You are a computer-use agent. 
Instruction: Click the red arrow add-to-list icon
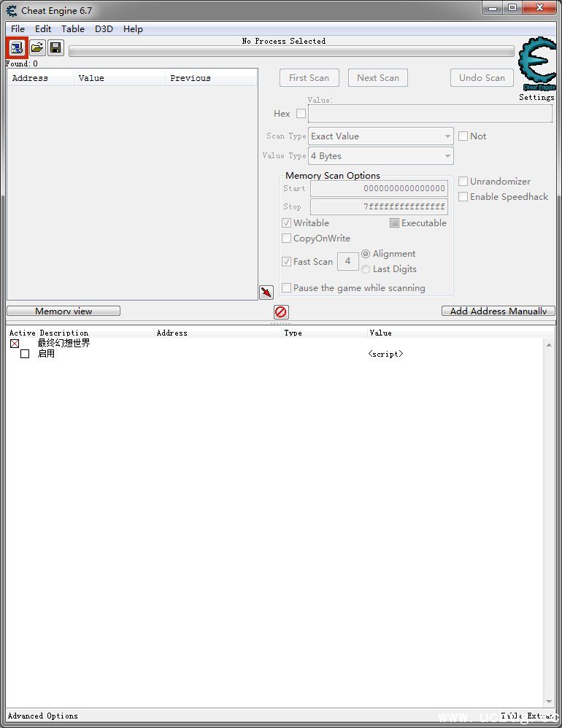(266, 293)
